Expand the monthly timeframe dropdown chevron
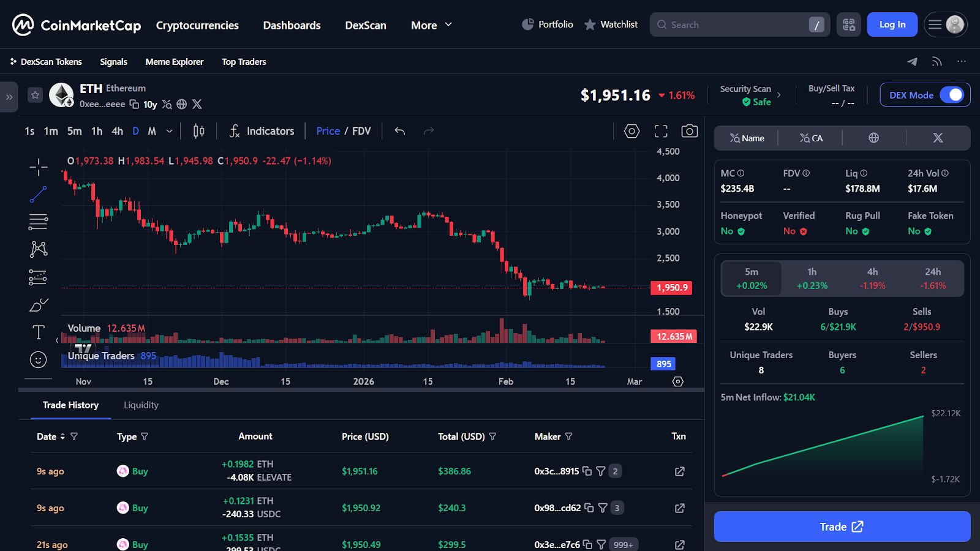The width and height of the screenshot is (980, 551). tap(169, 131)
